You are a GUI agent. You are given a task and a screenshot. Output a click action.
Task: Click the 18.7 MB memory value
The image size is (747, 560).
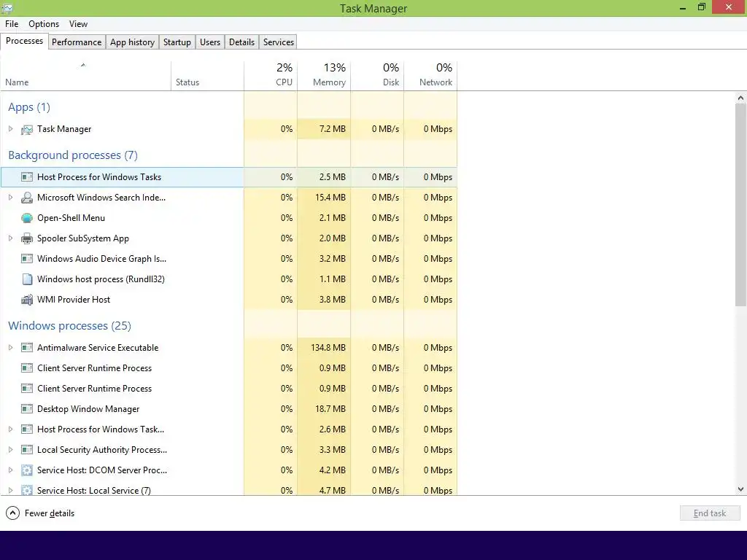click(330, 409)
